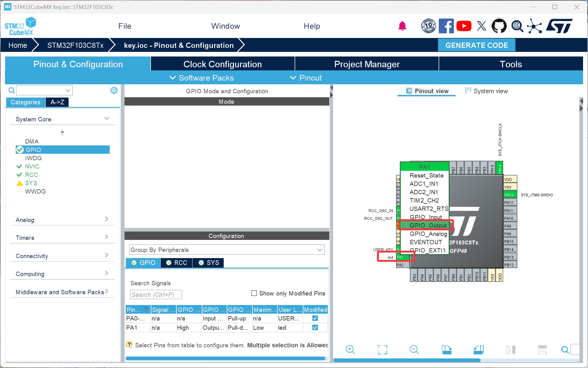This screenshot has width=588, height=368.
Task: Select the NVIC peripheral item
Action: [x=32, y=166]
